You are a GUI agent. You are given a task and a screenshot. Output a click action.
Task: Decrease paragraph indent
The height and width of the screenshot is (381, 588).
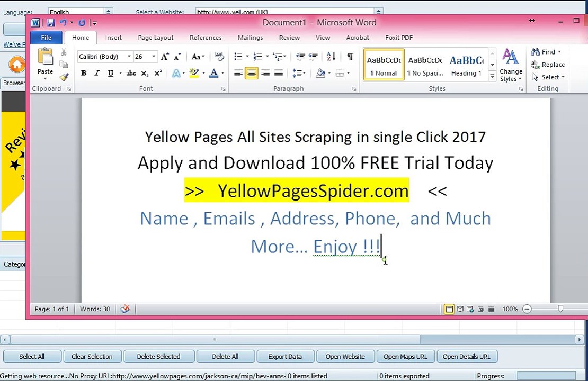click(x=300, y=57)
